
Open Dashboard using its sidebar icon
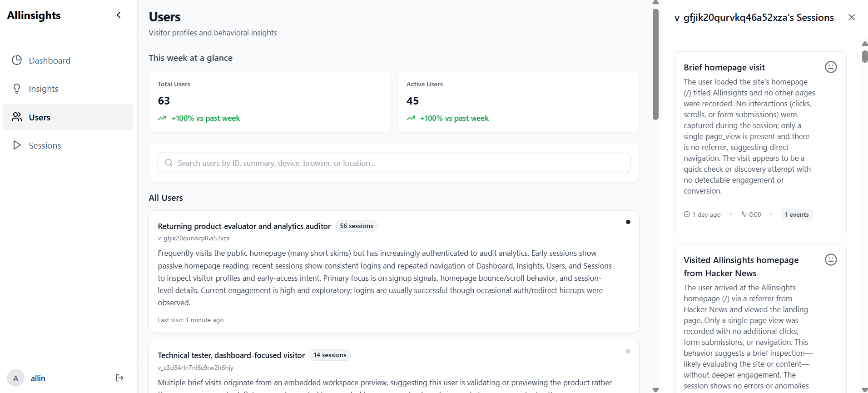[17, 60]
